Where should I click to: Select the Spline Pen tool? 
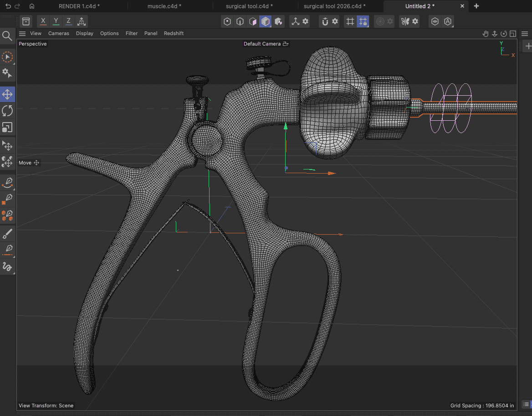coord(7,182)
